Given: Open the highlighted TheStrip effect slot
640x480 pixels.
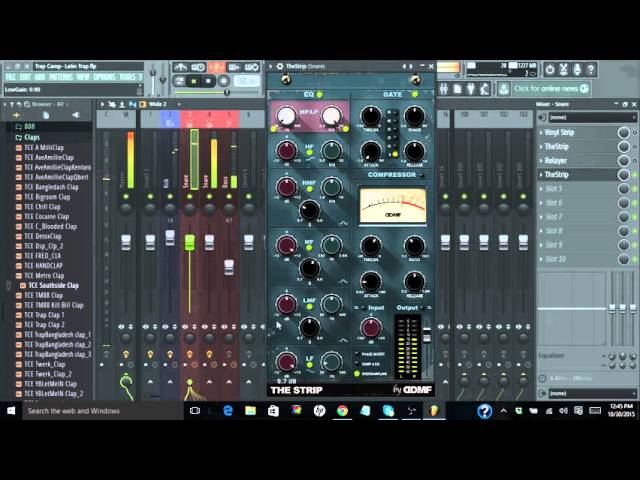Looking at the screenshot, I should [578, 175].
